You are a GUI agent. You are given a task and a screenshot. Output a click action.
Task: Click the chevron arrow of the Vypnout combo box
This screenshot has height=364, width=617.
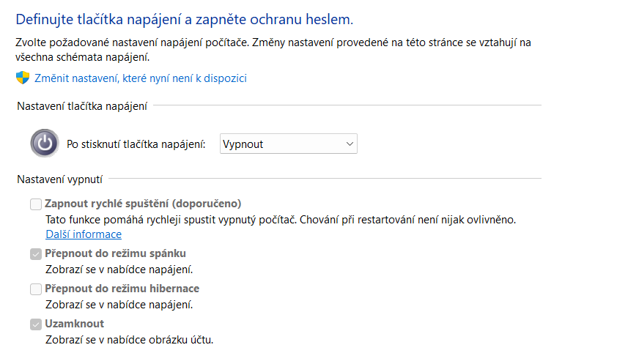(349, 144)
